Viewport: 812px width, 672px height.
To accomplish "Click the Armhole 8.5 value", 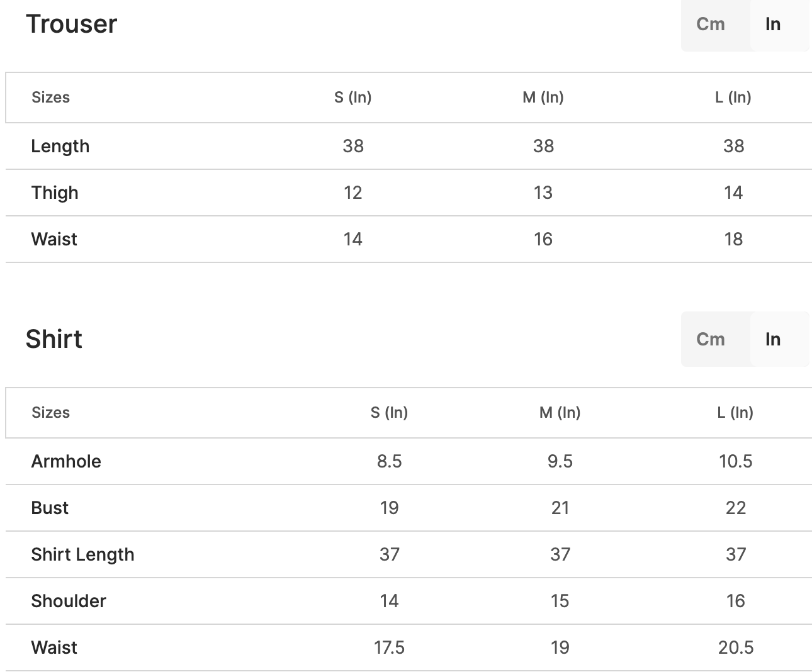I will coord(389,461).
